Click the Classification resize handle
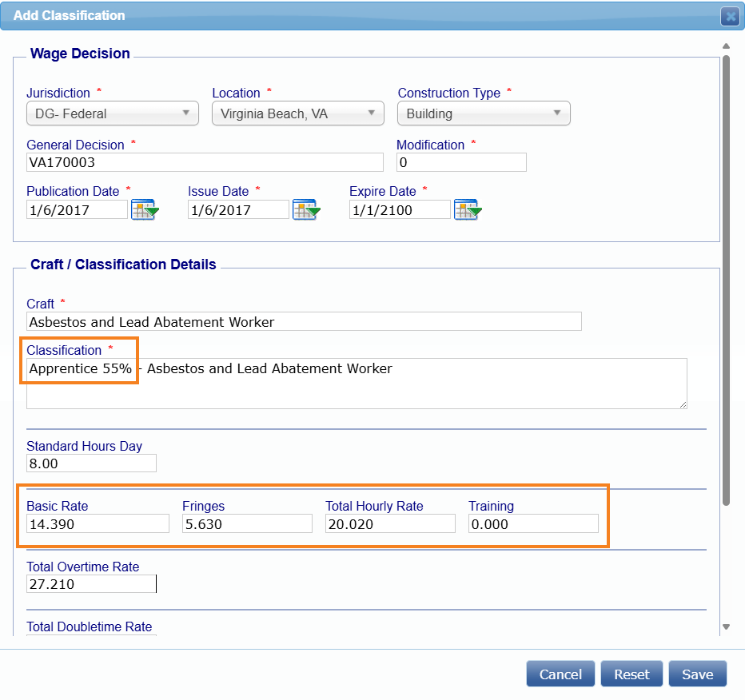This screenshot has width=745, height=700. [x=683, y=404]
